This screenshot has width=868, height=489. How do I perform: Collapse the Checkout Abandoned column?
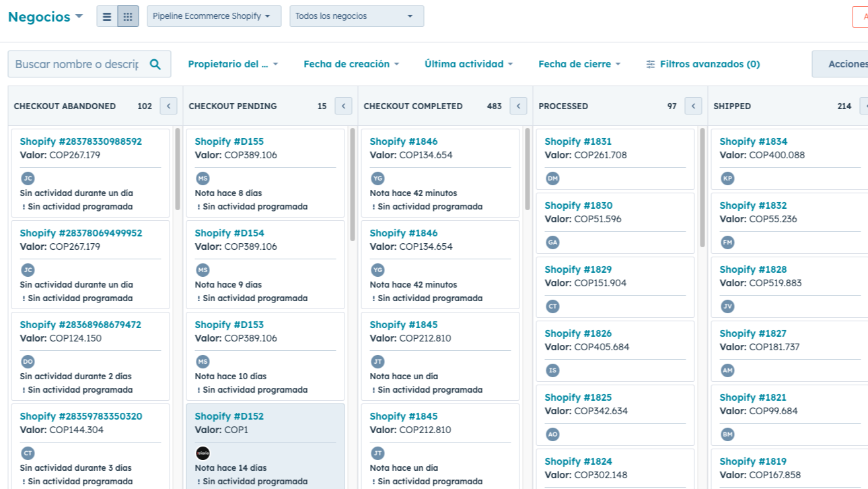pyautogui.click(x=168, y=106)
